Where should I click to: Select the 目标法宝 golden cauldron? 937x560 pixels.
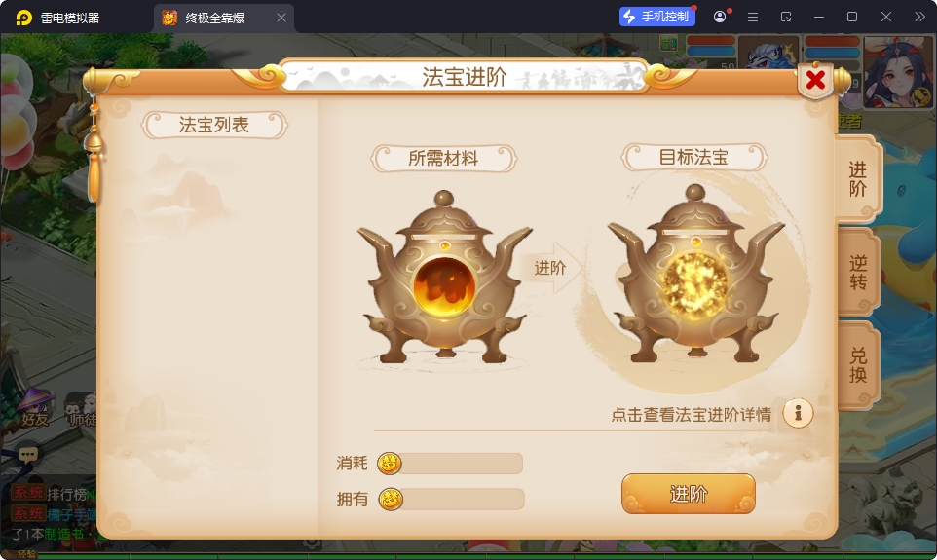[696, 275]
